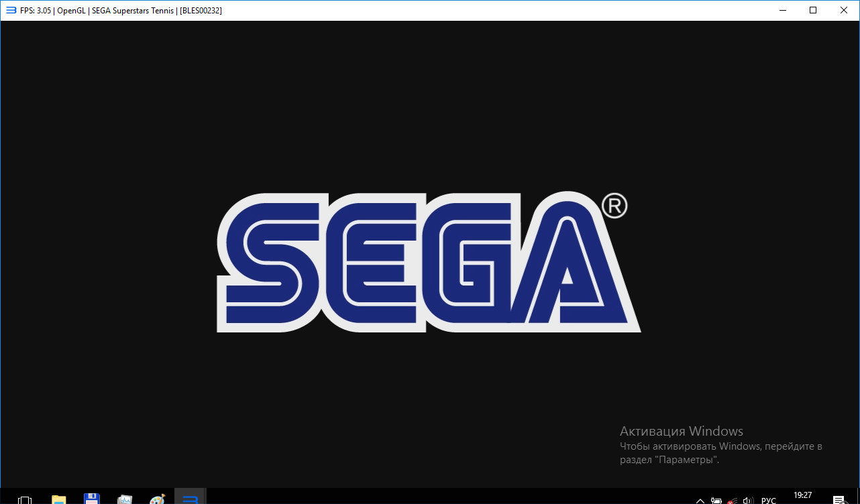Switch the РУС keyboard language indicator
The image size is (860, 504).
(769, 501)
